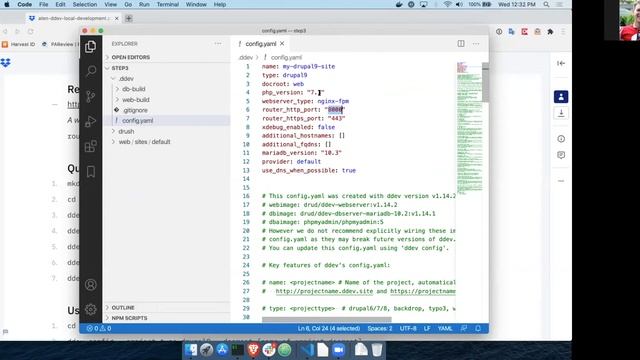Open notifications bell in status bar
640x360 pixels.
click(x=478, y=328)
